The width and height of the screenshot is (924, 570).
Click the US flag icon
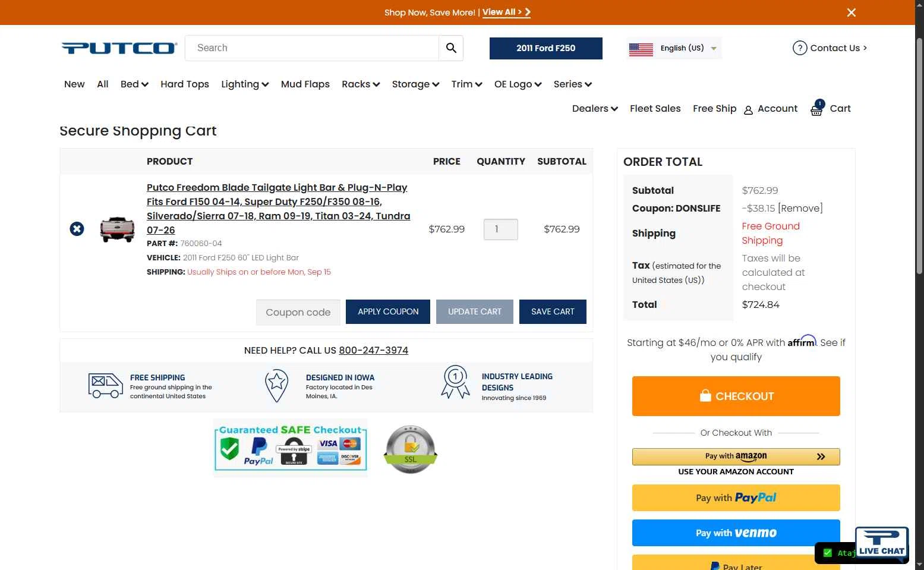coord(641,49)
